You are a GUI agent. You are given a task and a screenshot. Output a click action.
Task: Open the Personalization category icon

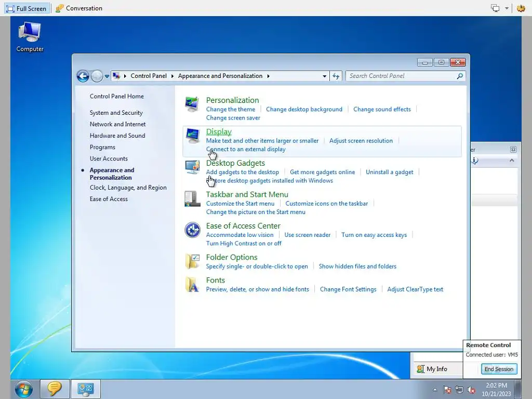coord(192,104)
